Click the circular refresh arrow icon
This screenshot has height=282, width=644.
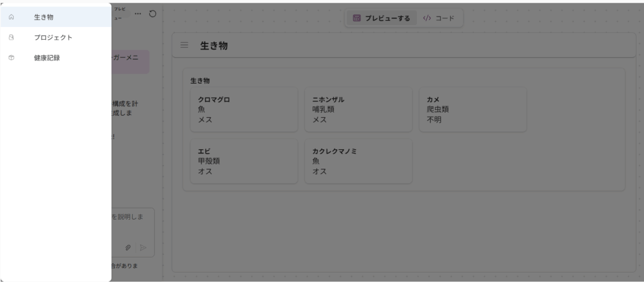click(x=152, y=13)
